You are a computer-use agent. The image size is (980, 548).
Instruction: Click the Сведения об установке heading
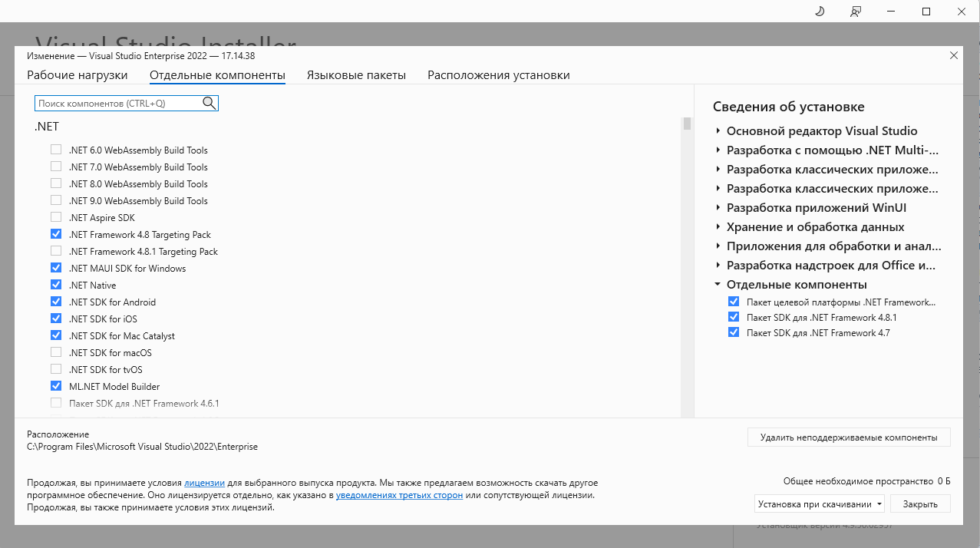[788, 107]
